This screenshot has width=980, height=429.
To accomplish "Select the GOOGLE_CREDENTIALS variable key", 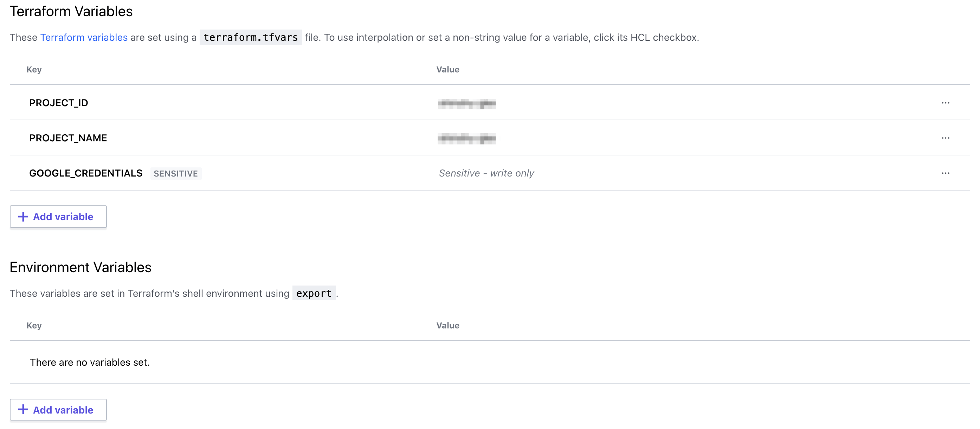I will pos(86,173).
